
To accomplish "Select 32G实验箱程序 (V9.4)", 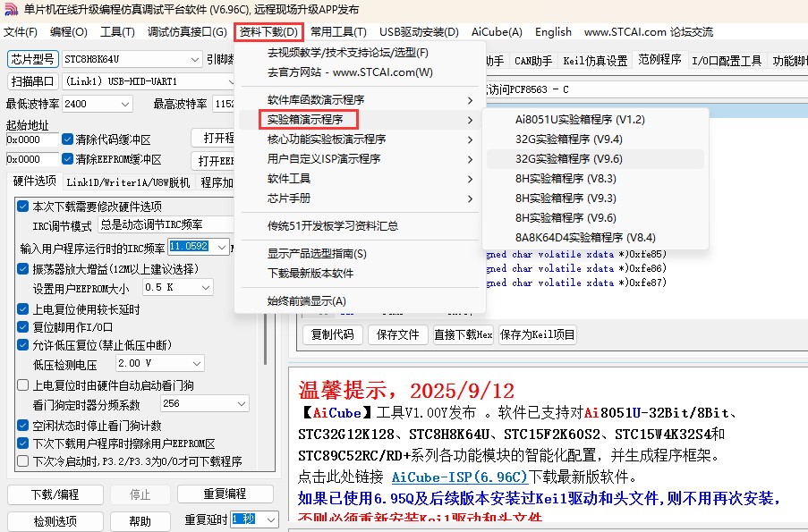I will point(595,139).
